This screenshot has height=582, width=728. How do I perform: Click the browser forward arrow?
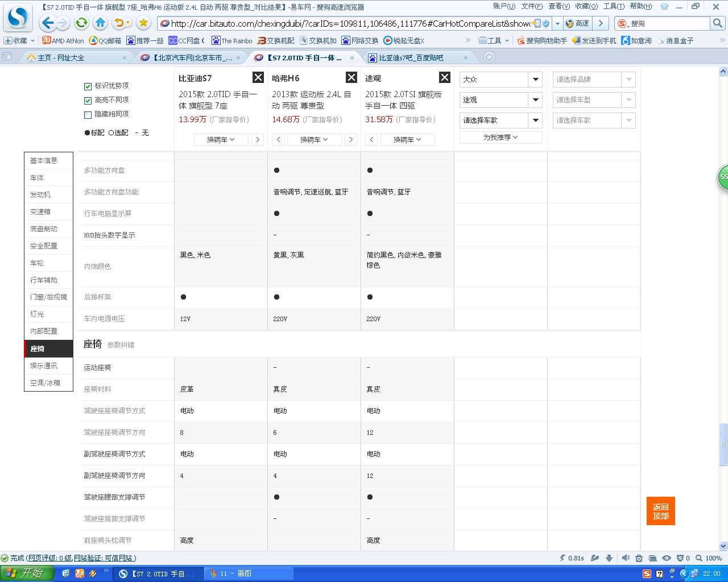click(63, 23)
